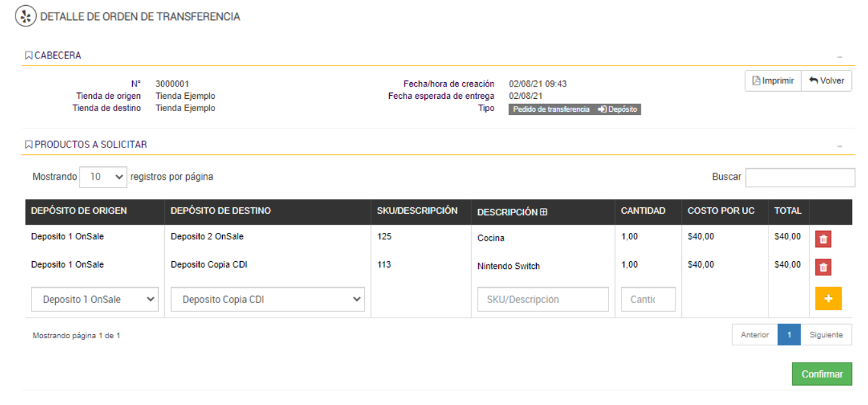The image size is (868, 405).
Task: Focus the SKU/Descripción input field
Action: pyautogui.click(x=542, y=299)
